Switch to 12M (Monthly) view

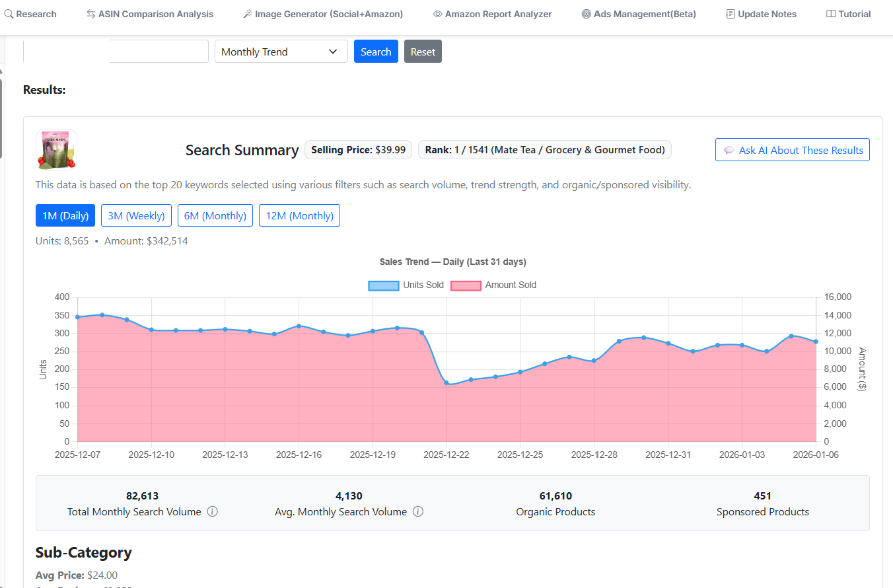click(x=299, y=215)
